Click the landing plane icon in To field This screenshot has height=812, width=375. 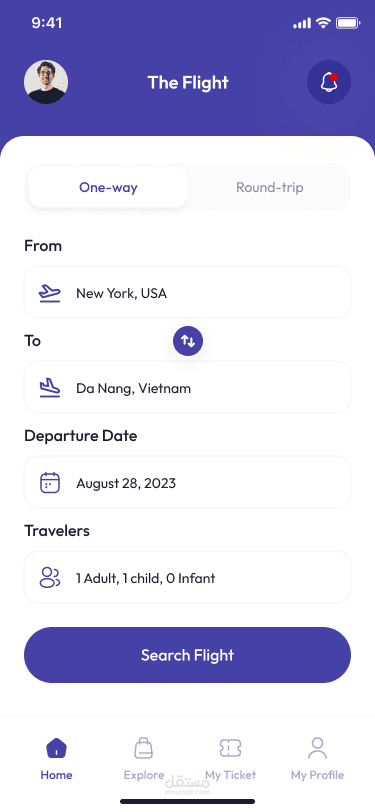[50, 388]
